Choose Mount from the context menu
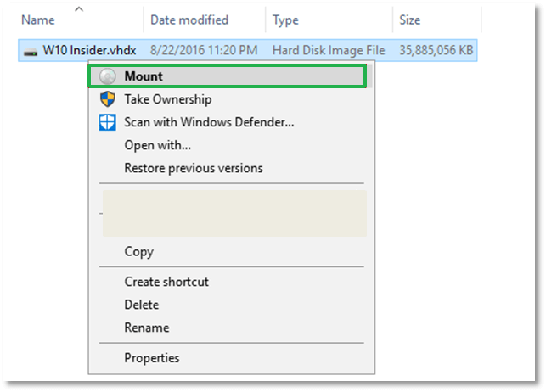This screenshot has height=392, width=546. coord(227,76)
